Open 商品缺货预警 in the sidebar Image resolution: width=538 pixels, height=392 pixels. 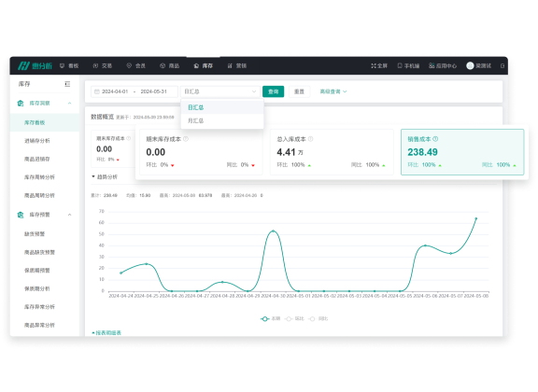45,252
